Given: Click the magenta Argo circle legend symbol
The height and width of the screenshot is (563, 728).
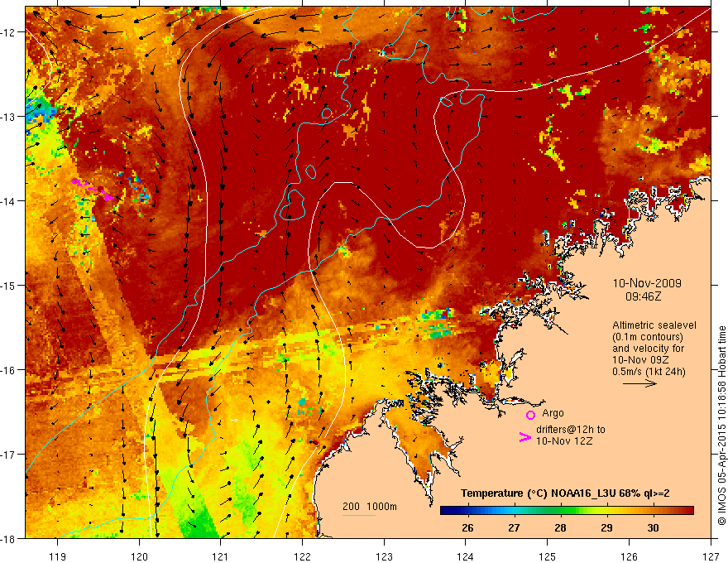Looking at the screenshot, I should (530, 415).
